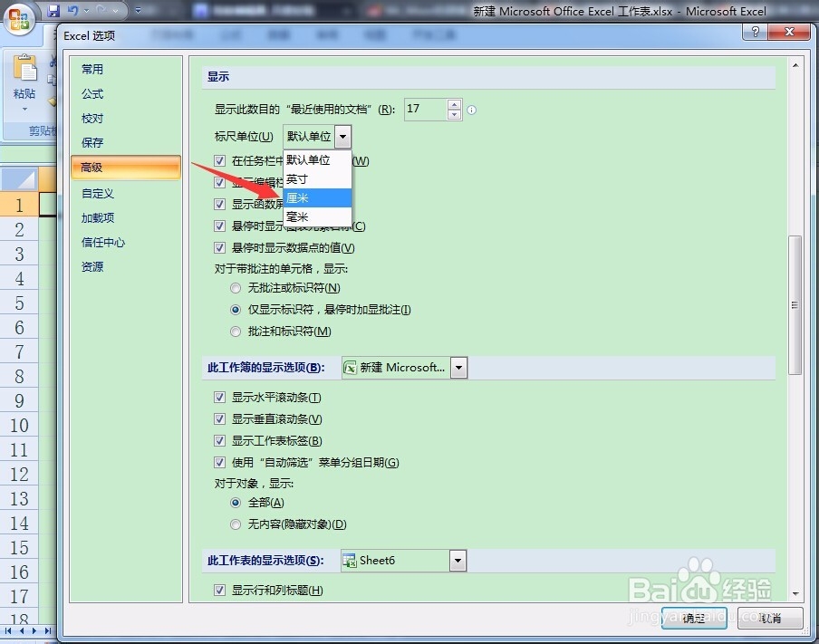Open the 资源 category

[92, 267]
